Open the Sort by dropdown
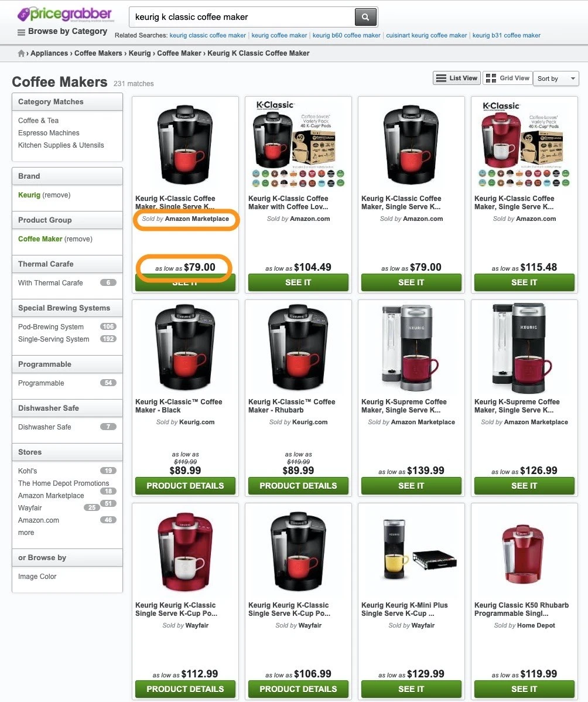This screenshot has width=588, height=702. pos(556,79)
